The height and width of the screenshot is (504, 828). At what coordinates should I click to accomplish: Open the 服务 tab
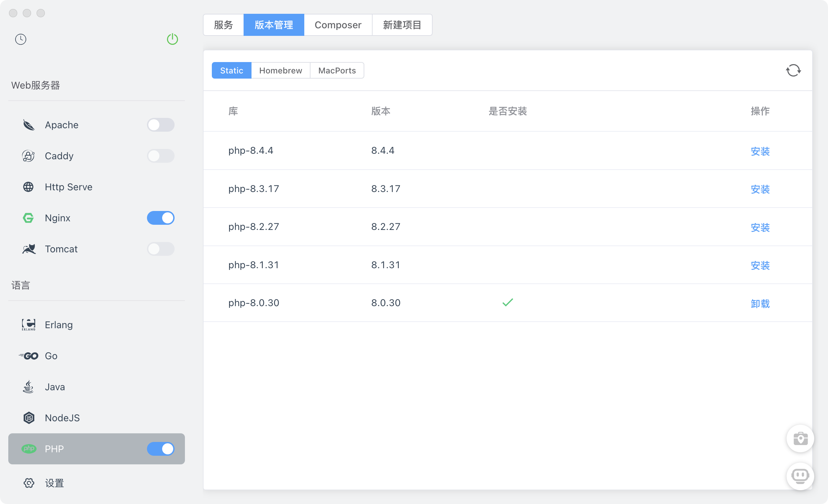point(224,25)
